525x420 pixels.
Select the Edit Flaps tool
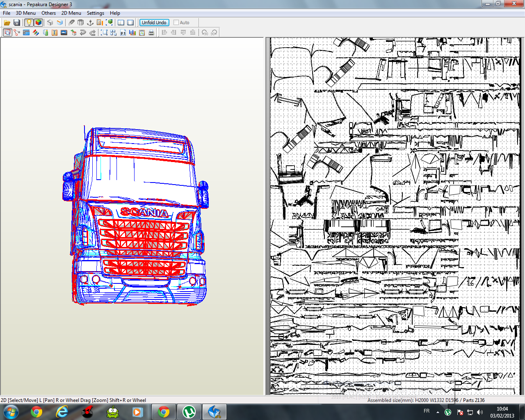[26, 32]
